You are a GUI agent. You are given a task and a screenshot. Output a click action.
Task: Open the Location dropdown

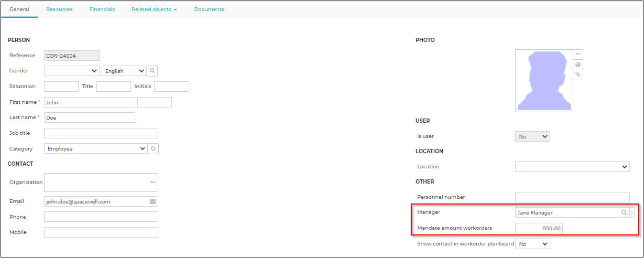572,167
